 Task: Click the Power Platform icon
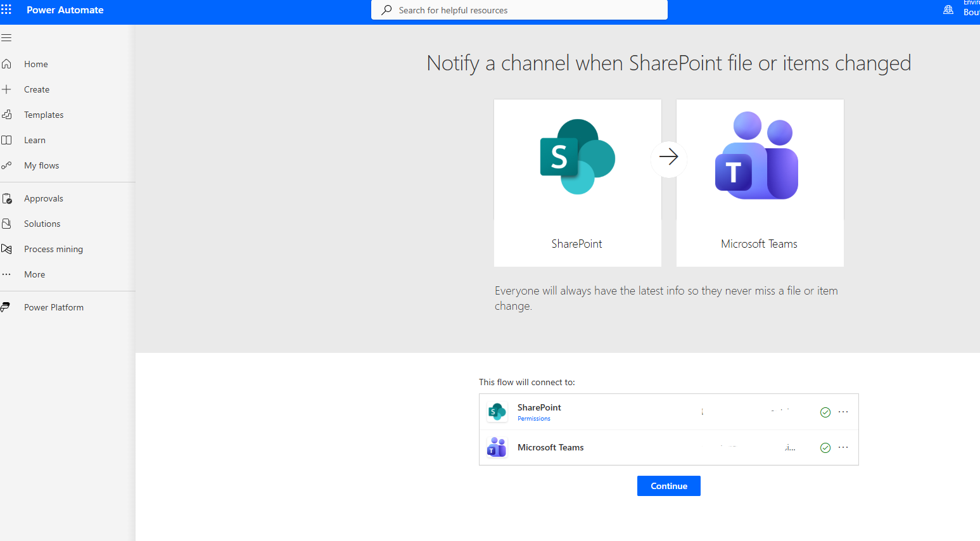pos(6,307)
